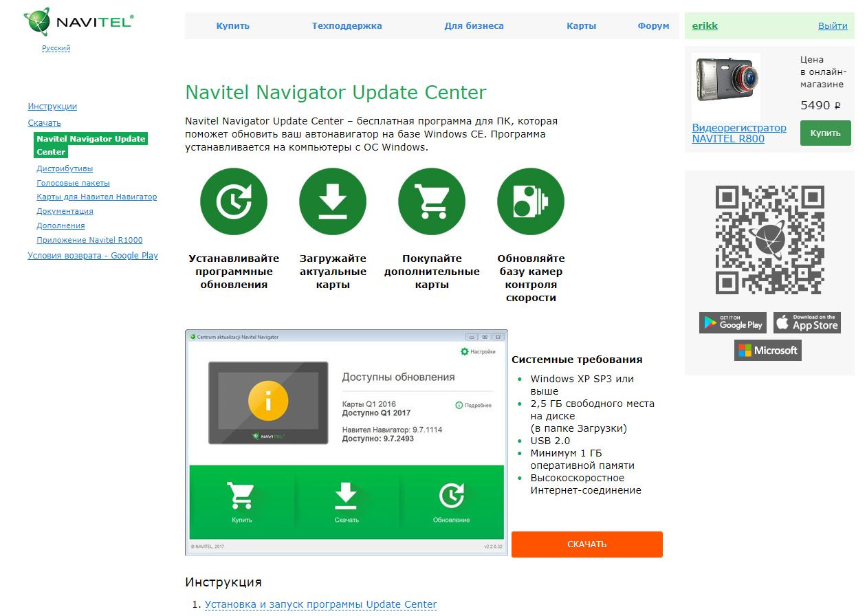Click the Google Play store badge

tap(733, 322)
